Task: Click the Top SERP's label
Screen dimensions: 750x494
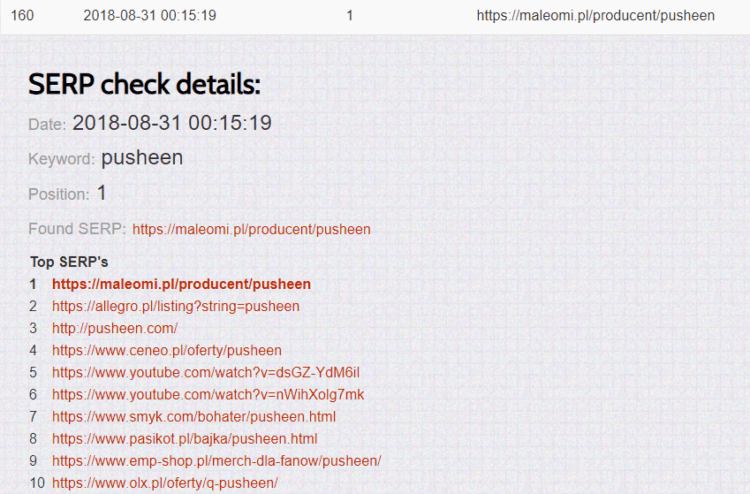Action: click(69, 262)
